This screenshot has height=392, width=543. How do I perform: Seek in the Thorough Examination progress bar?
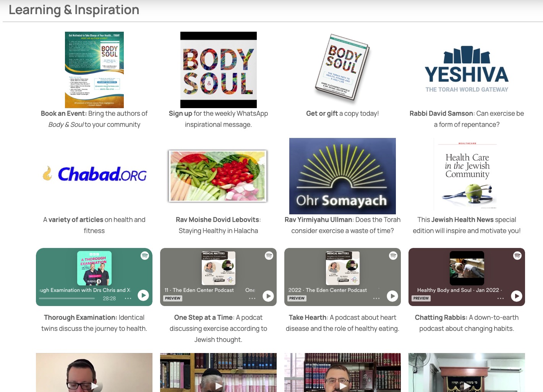tap(67, 298)
